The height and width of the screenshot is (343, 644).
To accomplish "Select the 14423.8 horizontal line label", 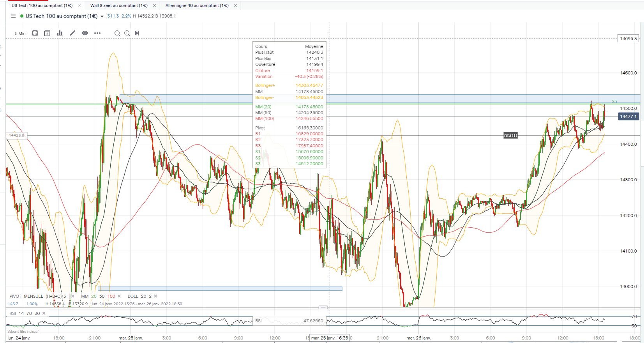I will (16, 135).
